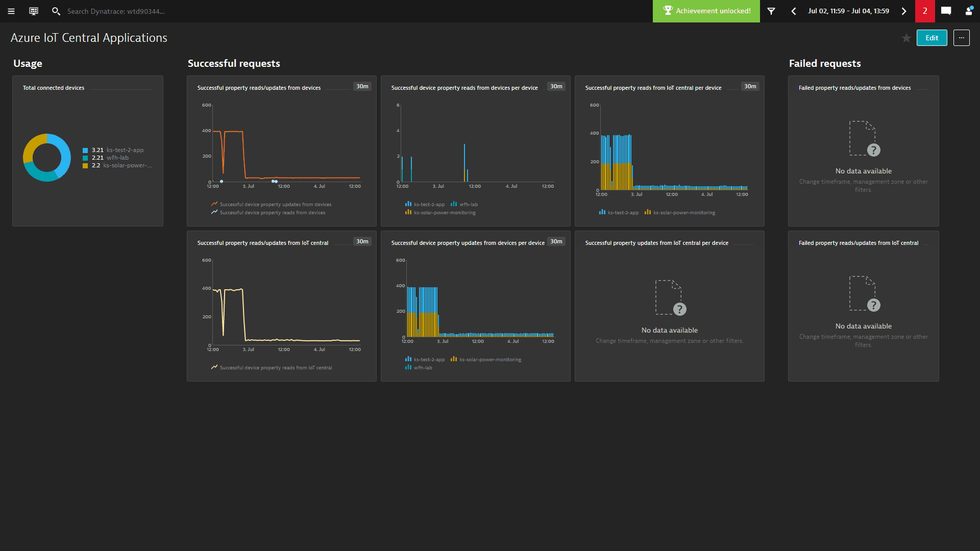This screenshot has height=551, width=980.
Task: Click the Usage section header
Action: [28, 64]
